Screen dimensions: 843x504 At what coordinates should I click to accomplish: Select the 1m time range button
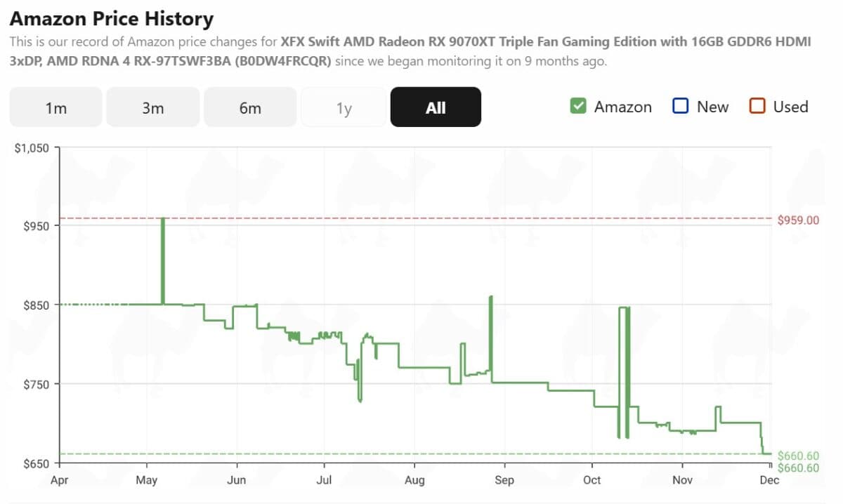tap(55, 107)
